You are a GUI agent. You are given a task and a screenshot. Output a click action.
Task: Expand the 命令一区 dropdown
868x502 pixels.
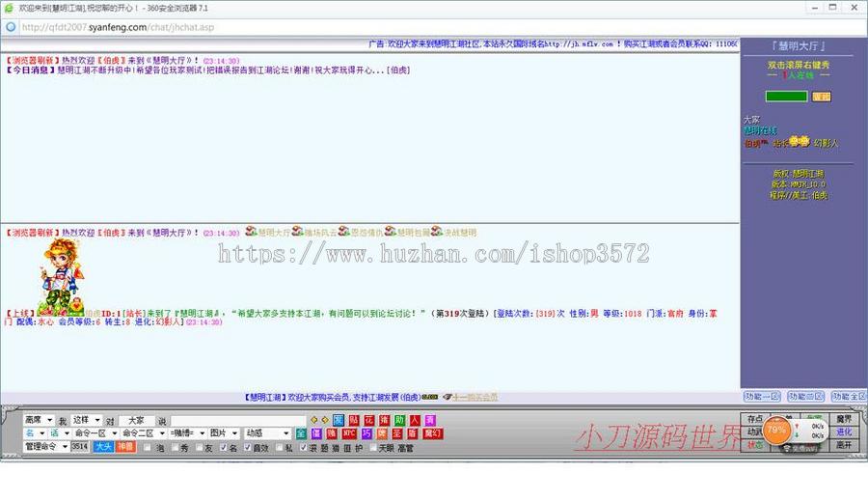click(x=95, y=433)
